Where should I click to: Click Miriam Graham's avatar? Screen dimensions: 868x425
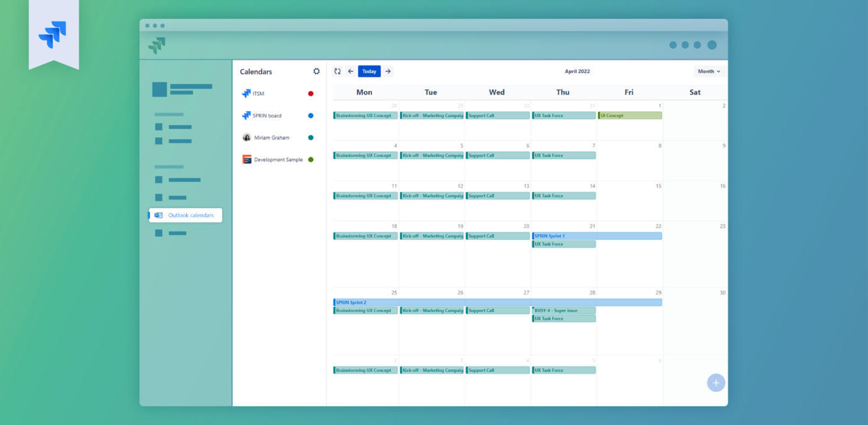click(247, 137)
